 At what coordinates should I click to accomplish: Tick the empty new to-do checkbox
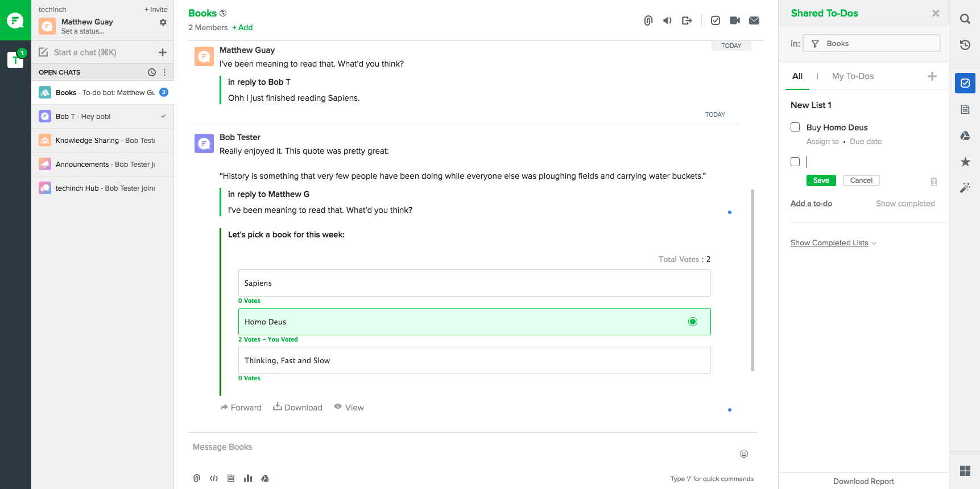click(795, 162)
